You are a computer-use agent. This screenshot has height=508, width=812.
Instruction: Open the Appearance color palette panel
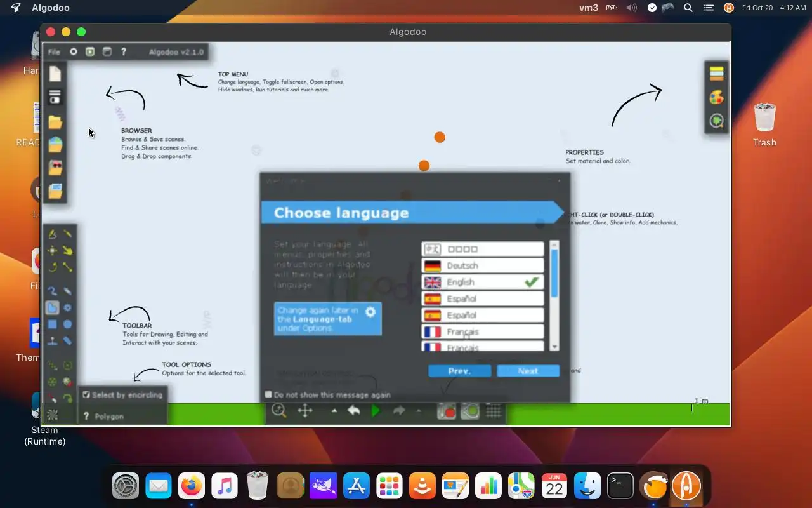tap(716, 97)
